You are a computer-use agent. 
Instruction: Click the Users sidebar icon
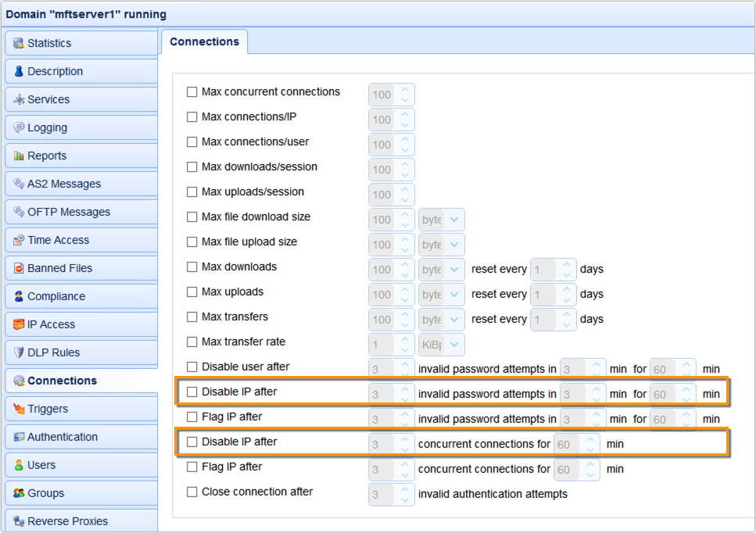pyautogui.click(x=19, y=465)
